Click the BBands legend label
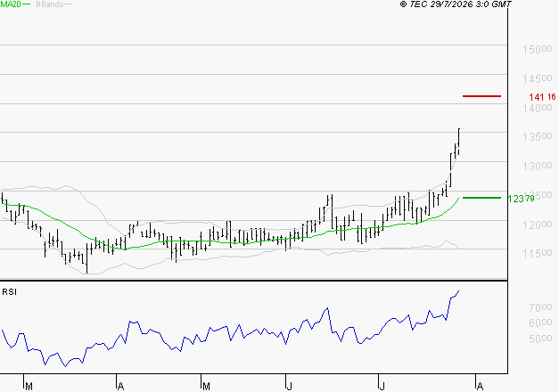This screenshot has width=559, height=392. click(x=50, y=4)
